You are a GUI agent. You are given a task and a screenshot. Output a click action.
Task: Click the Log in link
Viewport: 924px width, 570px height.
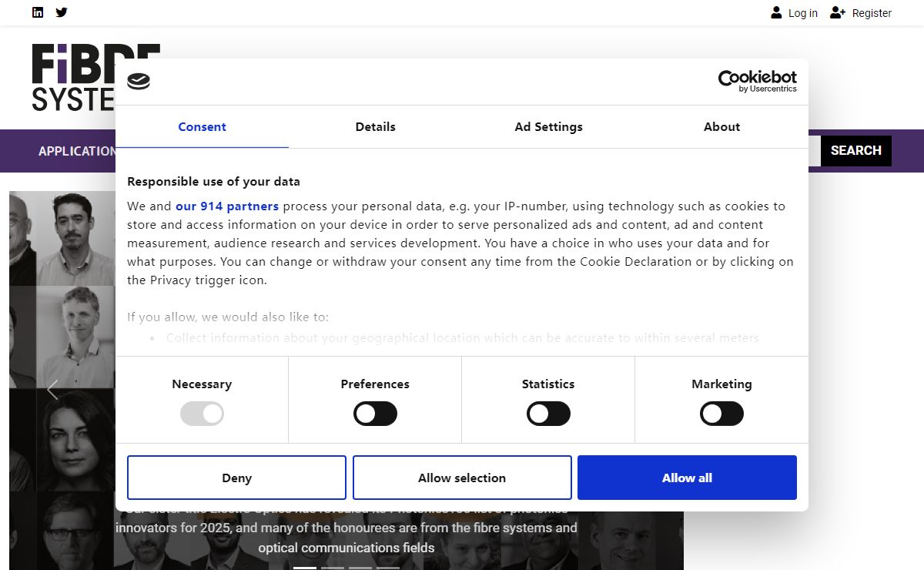pos(803,13)
